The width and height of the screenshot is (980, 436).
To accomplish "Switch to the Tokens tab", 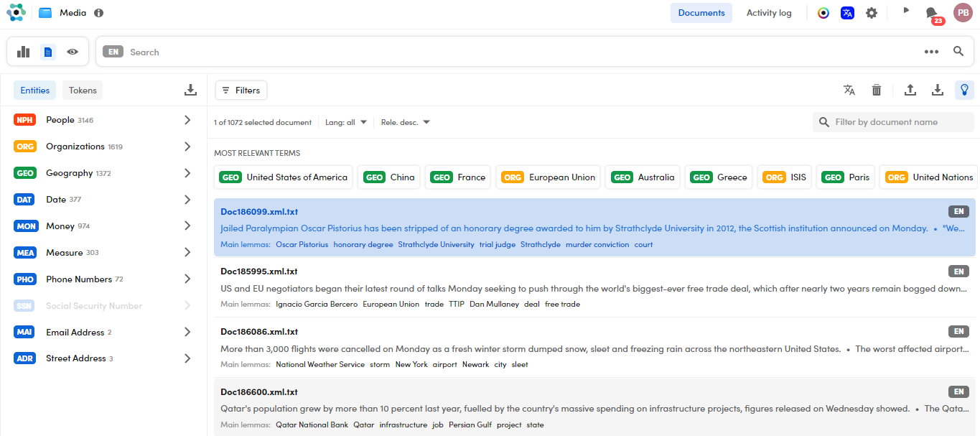I will [x=83, y=91].
